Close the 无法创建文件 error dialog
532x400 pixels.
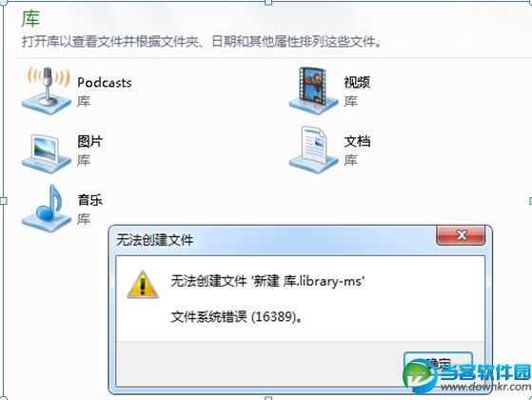coord(461,235)
